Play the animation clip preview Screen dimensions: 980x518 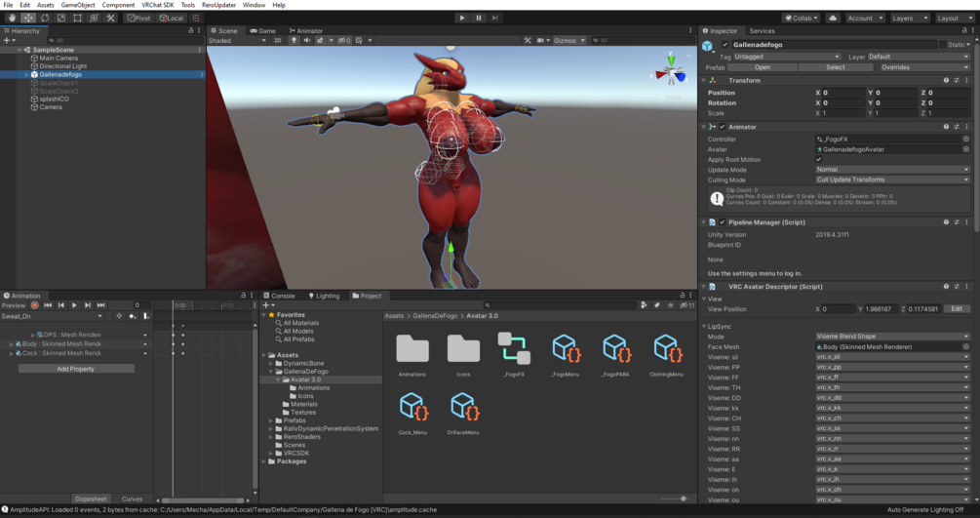[x=74, y=305]
